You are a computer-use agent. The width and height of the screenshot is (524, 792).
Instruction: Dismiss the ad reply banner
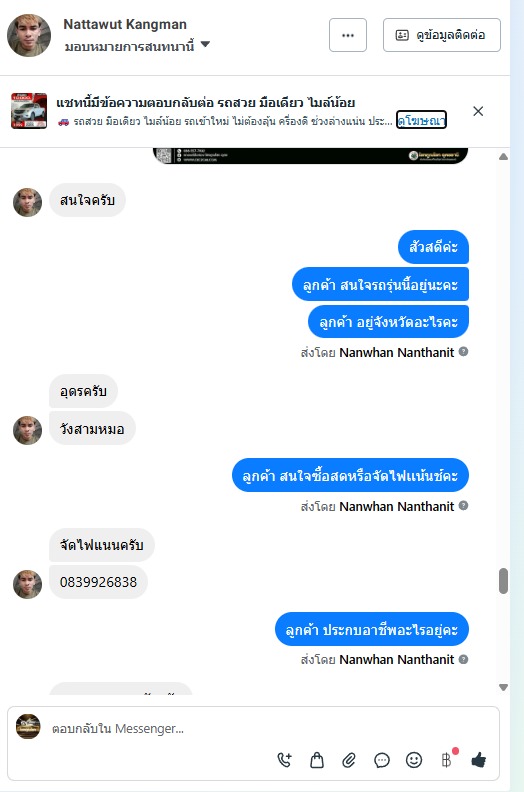click(x=478, y=111)
